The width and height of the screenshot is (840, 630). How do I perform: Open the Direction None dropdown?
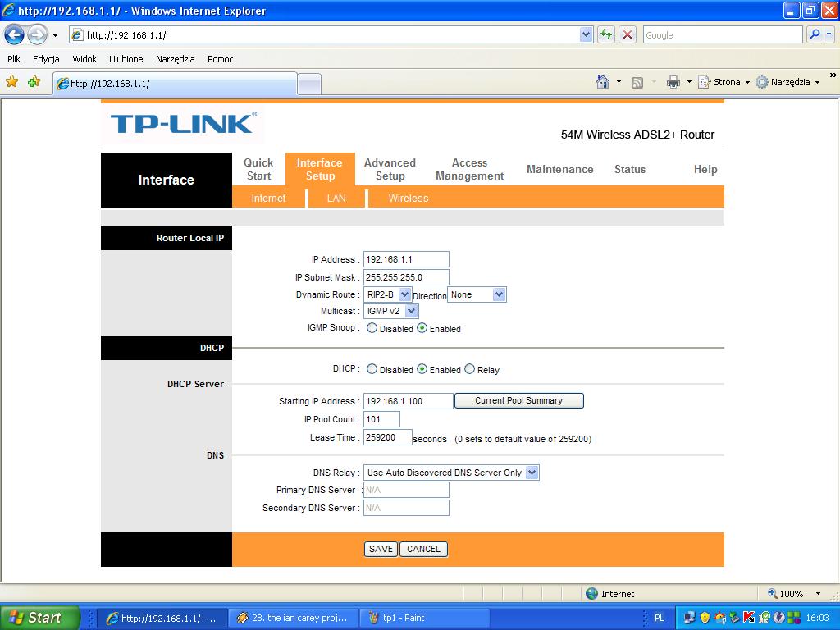pos(477,294)
